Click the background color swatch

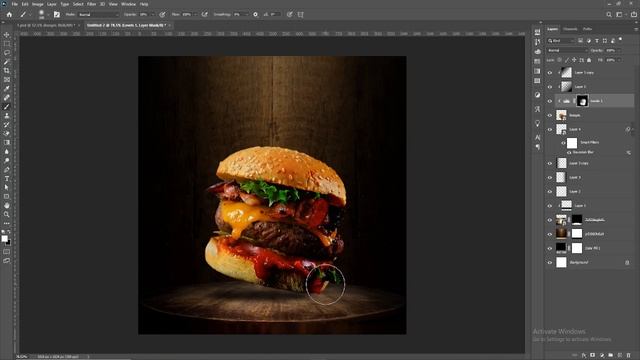click(x=9, y=242)
